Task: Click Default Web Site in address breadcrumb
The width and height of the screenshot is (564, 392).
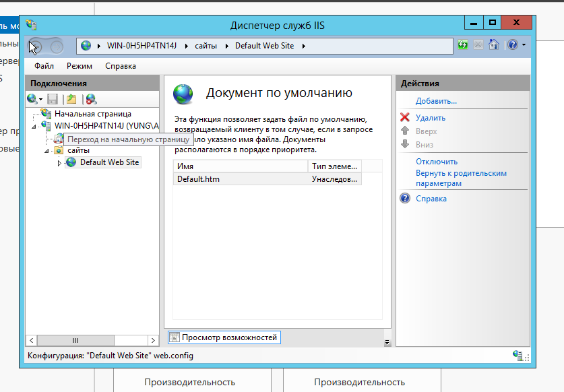Action: pyautogui.click(x=264, y=46)
